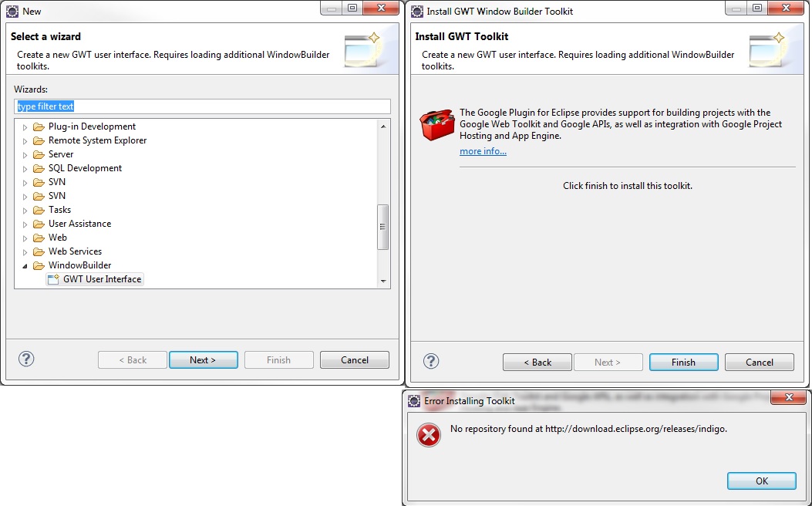Click the wizard list scrollbar up arrow
This screenshot has height=506, width=812.
point(383,126)
